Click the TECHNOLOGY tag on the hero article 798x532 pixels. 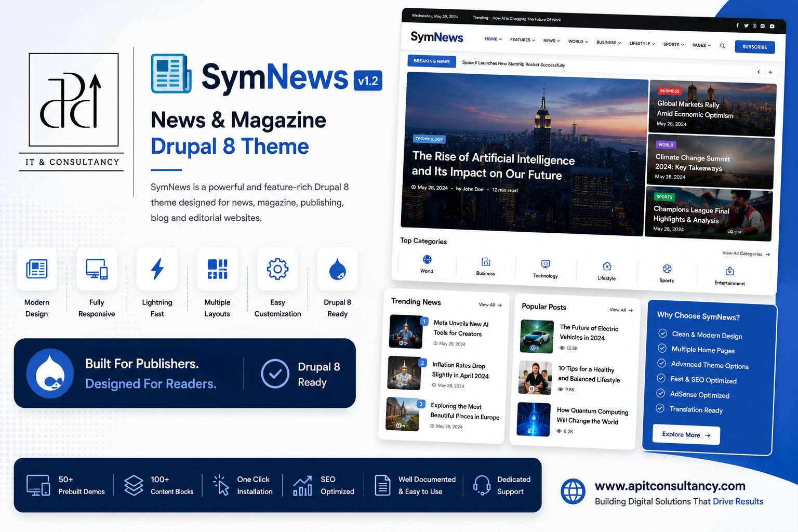(x=429, y=139)
